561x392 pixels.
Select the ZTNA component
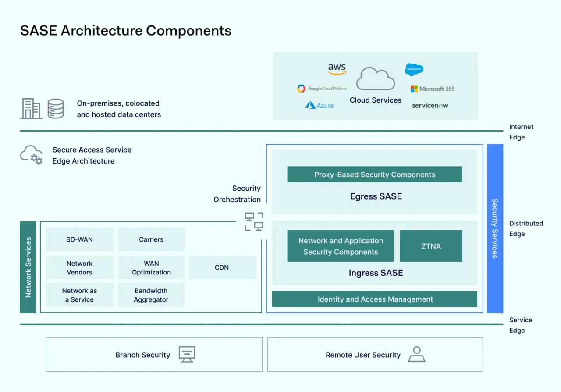[431, 246]
